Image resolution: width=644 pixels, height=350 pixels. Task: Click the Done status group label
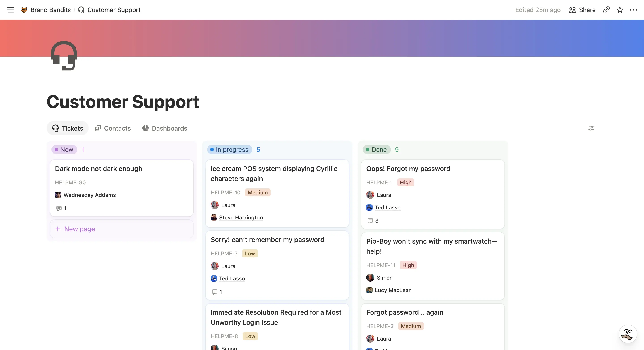pos(377,149)
